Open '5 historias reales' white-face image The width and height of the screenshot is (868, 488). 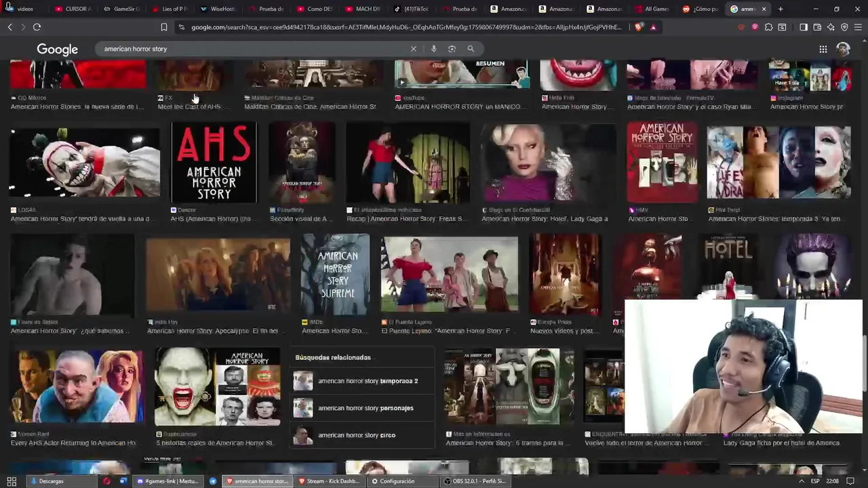[x=217, y=387]
